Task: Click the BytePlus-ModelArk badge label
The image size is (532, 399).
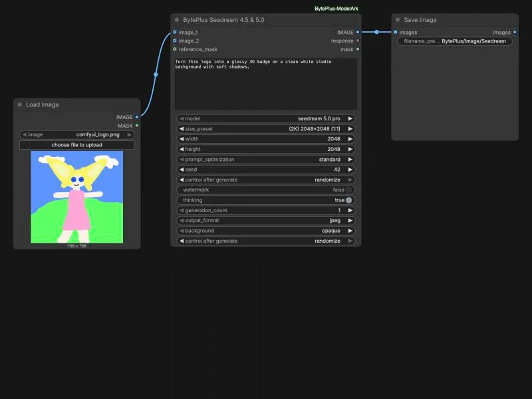Action: click(x=336, y=9)
